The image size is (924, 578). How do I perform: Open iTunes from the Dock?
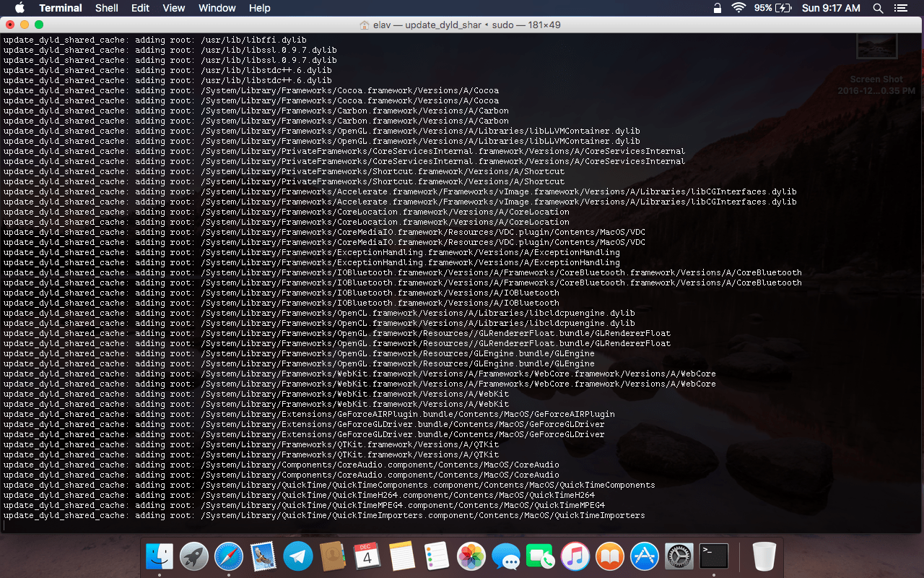tap(575, 556)
